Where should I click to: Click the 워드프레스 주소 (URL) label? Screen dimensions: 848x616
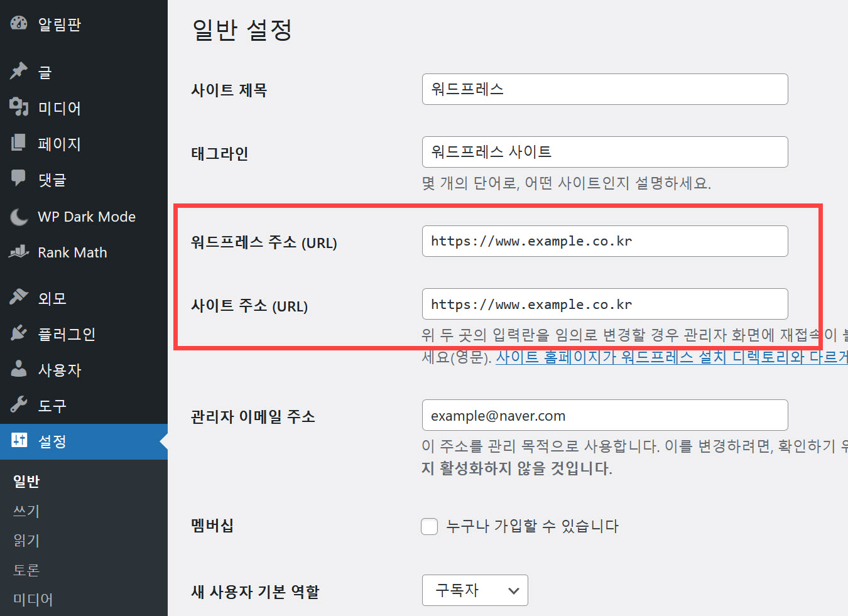(264, 243)
